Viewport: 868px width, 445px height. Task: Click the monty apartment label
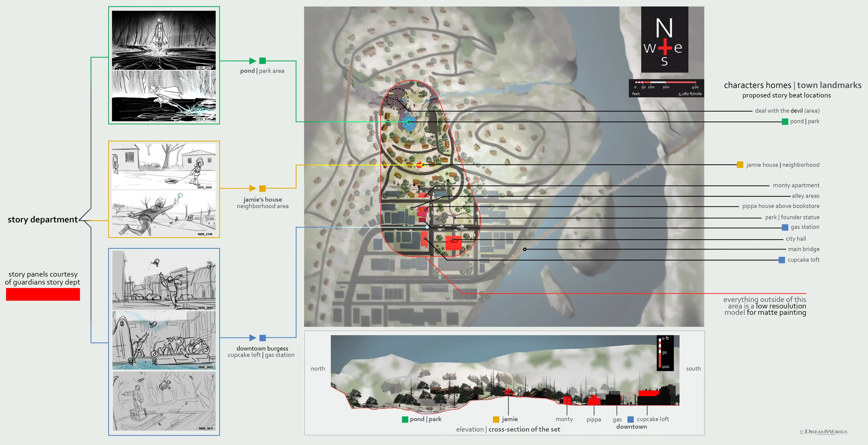click(x=796, y=185)
